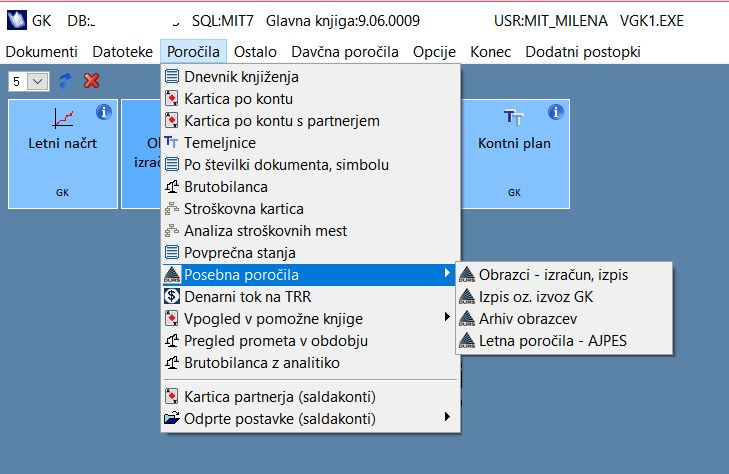The width and height of the screenshot is (729, 474).
Task: Expand the Posebna poročila submenu arrow
Action: (447, 273)
